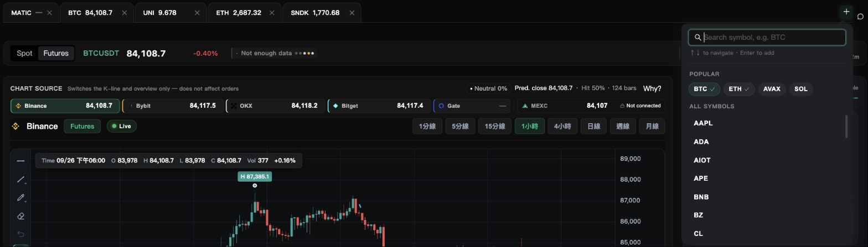
Task: Select the eraser tool
Action: coord(20,216)
